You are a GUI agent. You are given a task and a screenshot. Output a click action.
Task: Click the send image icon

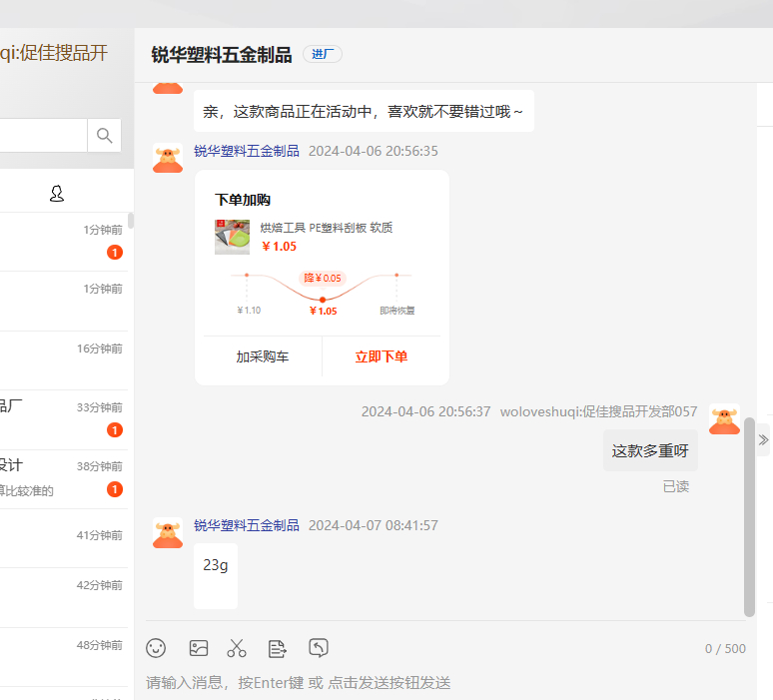coord(199,648)
